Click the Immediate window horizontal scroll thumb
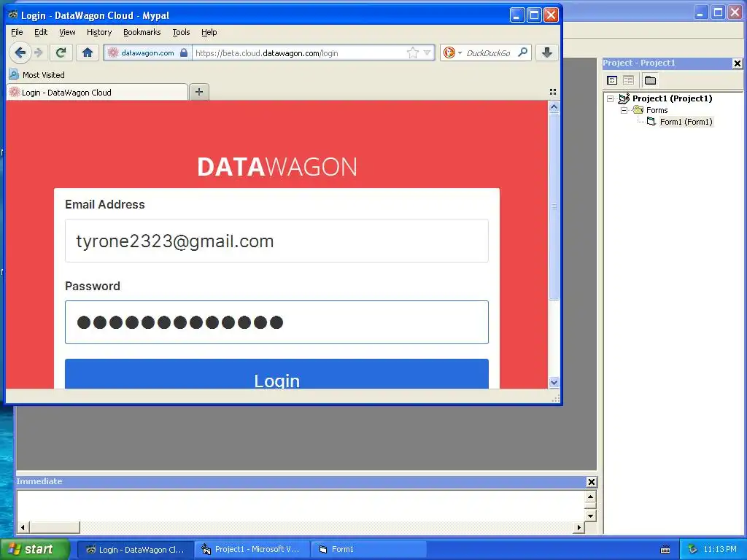 pyautogui.click(x=54, y=527)
